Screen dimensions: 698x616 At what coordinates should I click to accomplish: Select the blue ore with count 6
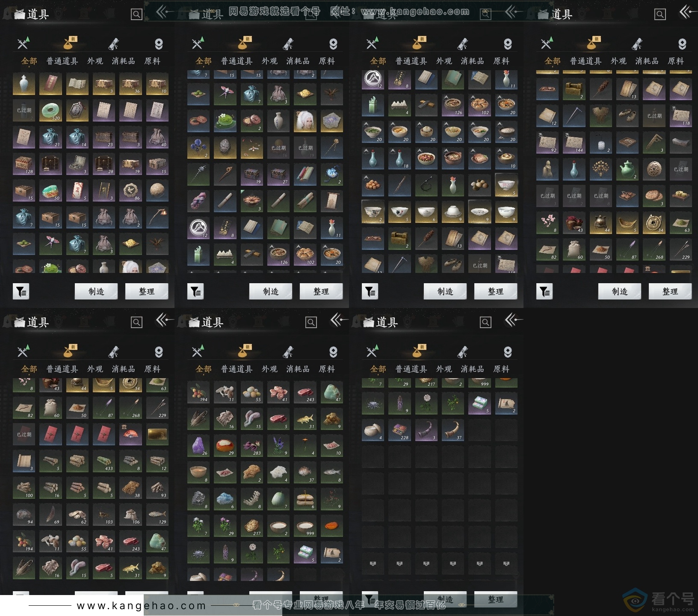coord(225,499)
